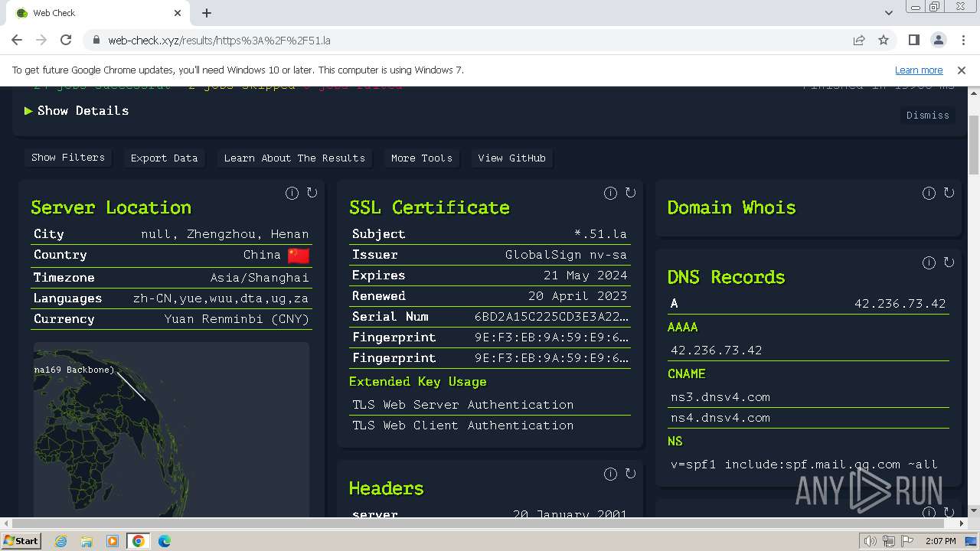
Task: Click the server location map
Action: pyautogui.click(x=171, y=429)
